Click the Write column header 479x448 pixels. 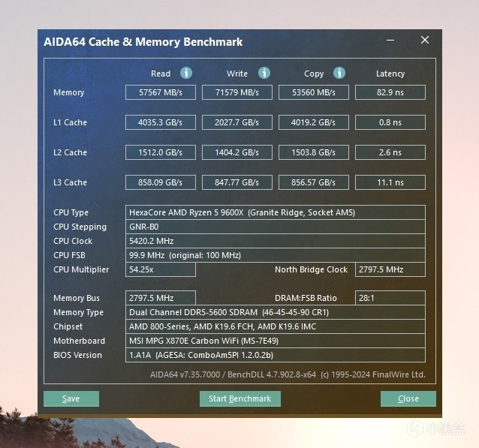tap(237, 74)
